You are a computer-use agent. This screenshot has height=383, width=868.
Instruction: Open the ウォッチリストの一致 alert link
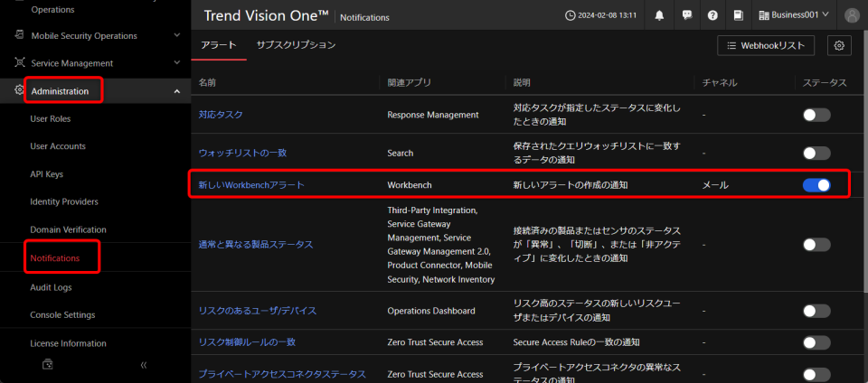click(242, 153)
